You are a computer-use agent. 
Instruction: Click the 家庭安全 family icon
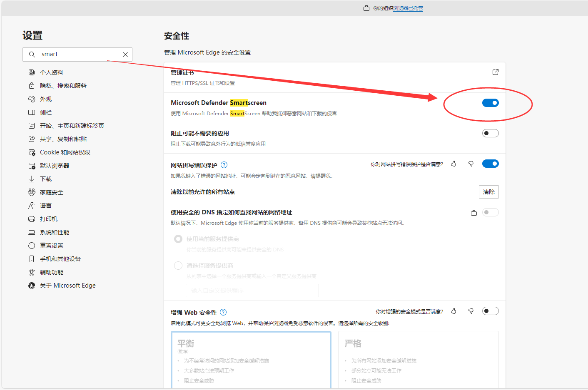[x=32, y=192]
